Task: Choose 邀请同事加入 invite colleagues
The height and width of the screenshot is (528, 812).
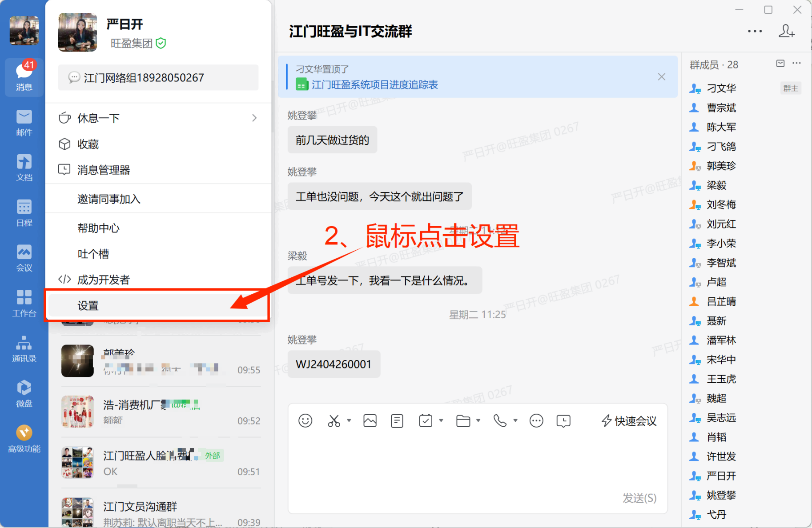Action: pyautogui.click(x=158, y=199)
